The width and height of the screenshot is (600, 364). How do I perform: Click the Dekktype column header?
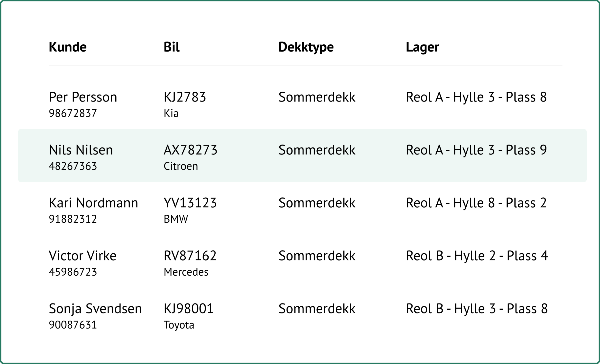pyautogui.click(x=306, y=47)
